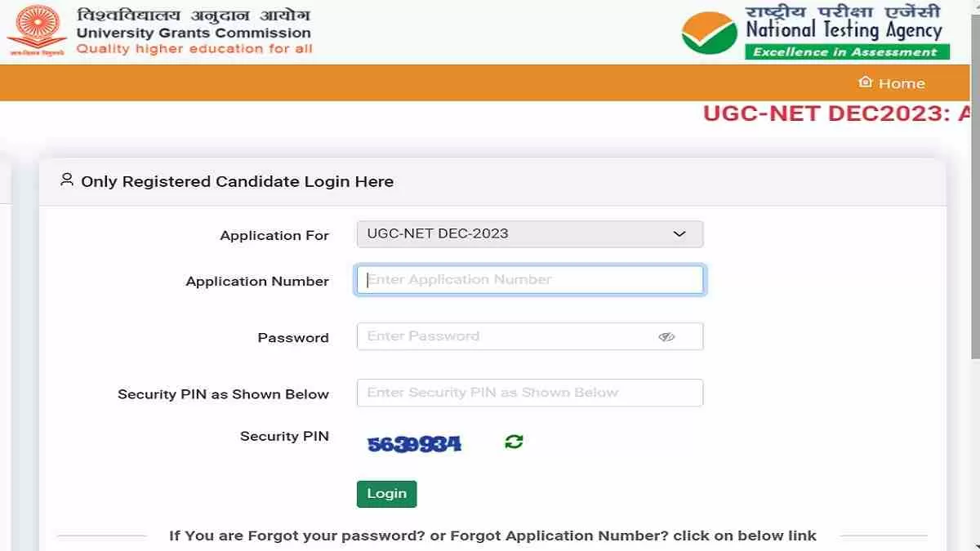The height and width of the screenshot is (551, 980).
Task: Click the Application Number label
Action: point(257,281)
